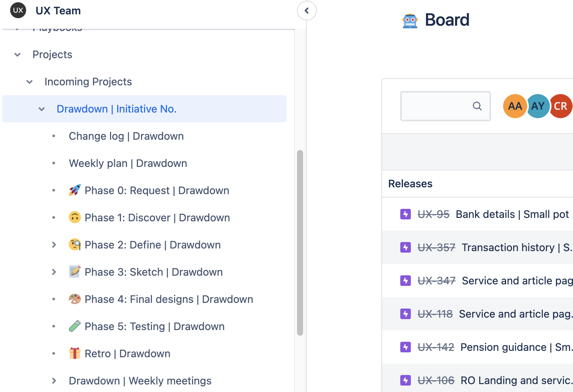
Task: Collapse the sidebar using the arrow button
Action: [307, 11]
